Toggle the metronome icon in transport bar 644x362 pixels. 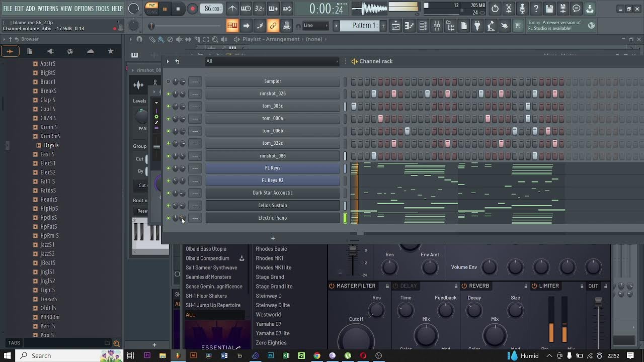coord(232,9)
